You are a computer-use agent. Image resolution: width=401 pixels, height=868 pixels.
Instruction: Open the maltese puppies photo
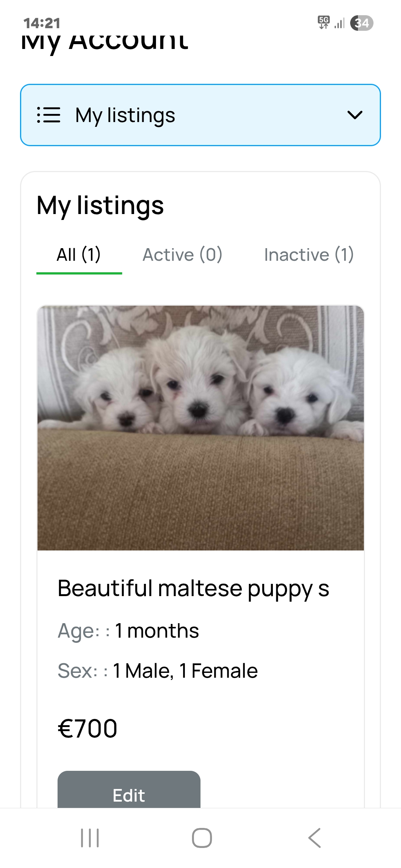tap(200, 428)
